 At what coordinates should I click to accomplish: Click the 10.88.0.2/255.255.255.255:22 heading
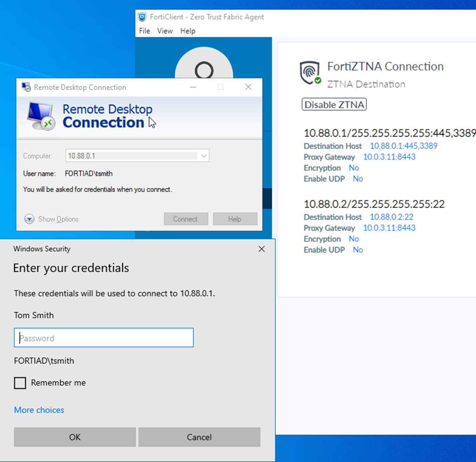(374, 204)
